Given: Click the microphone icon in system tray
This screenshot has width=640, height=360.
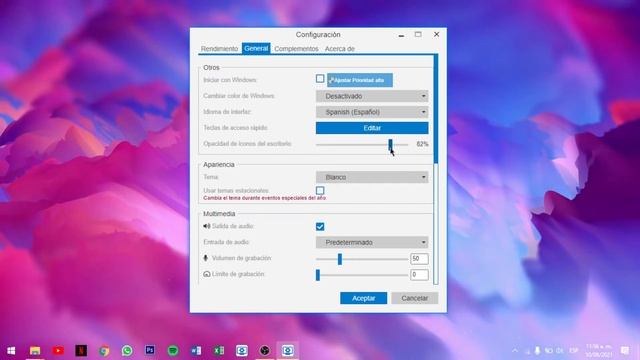Looking at the screenshot, I should coord(537,351).
